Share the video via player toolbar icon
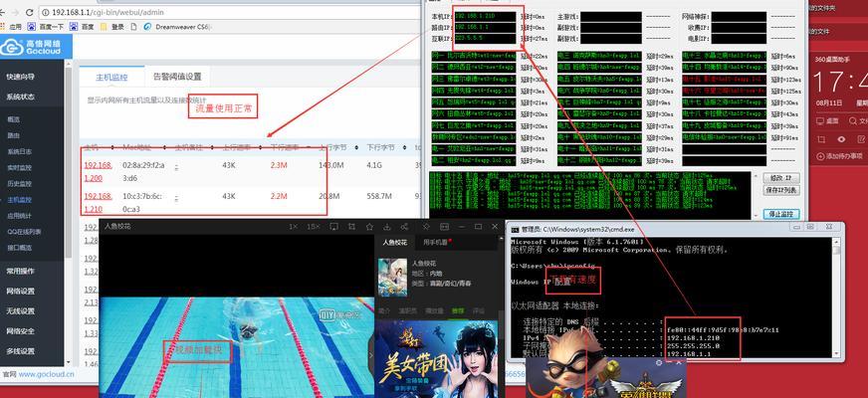Image resolution: width=868 pixels, height=398 pixels. (405, 227)
